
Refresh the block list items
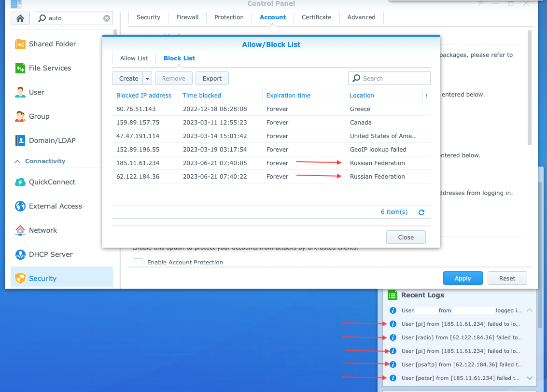421,212
